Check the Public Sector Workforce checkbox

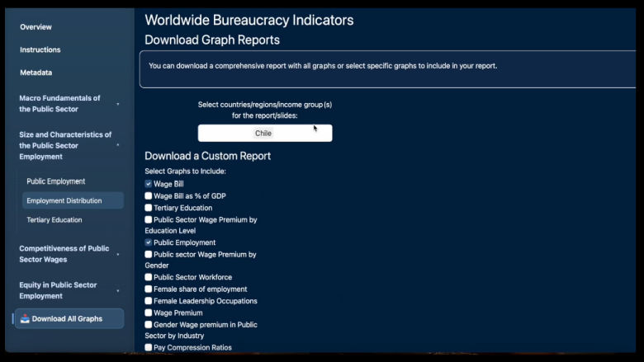tap(149, 277)
